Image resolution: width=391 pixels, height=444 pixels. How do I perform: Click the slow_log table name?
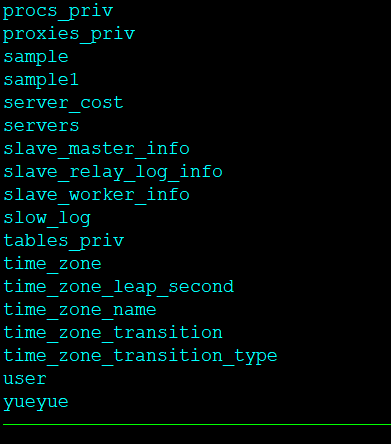47,218
